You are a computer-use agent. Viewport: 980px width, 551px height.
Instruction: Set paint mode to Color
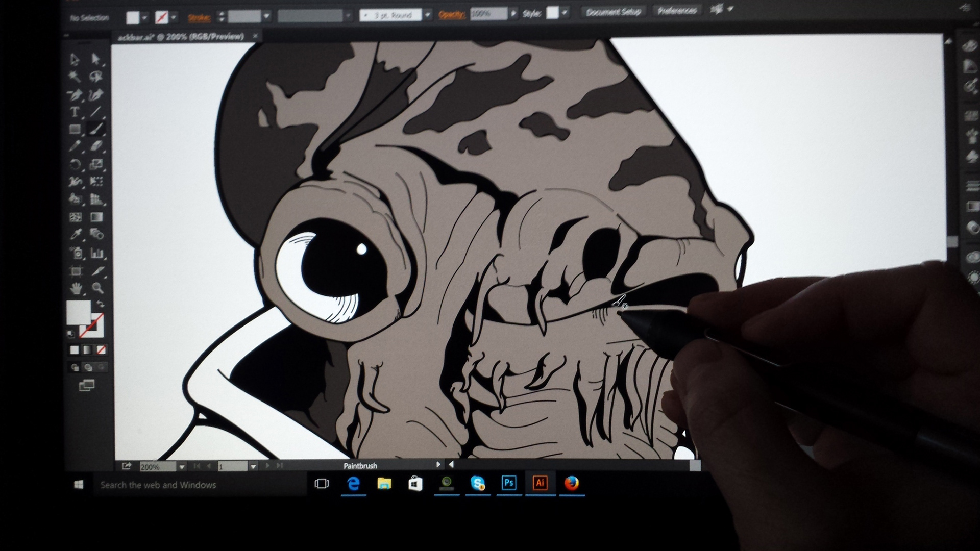click(75, 350)
